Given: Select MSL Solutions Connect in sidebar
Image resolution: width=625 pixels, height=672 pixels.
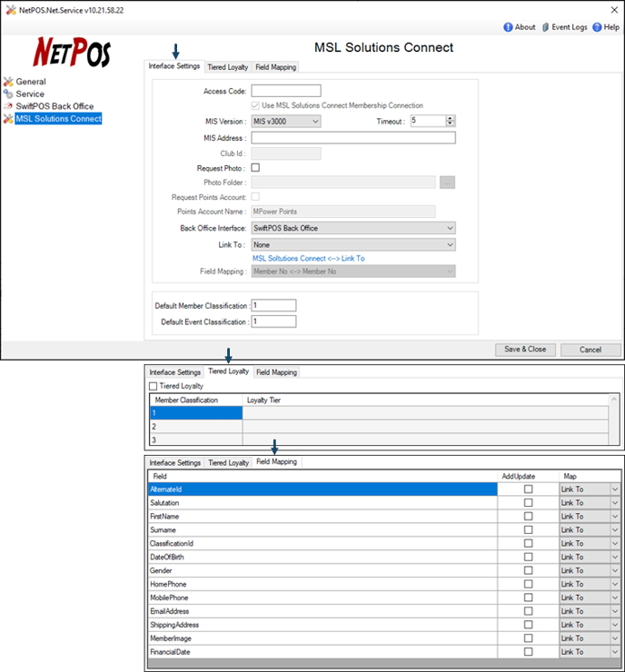Looking at the screenshot, I should [x=59, y=119].
